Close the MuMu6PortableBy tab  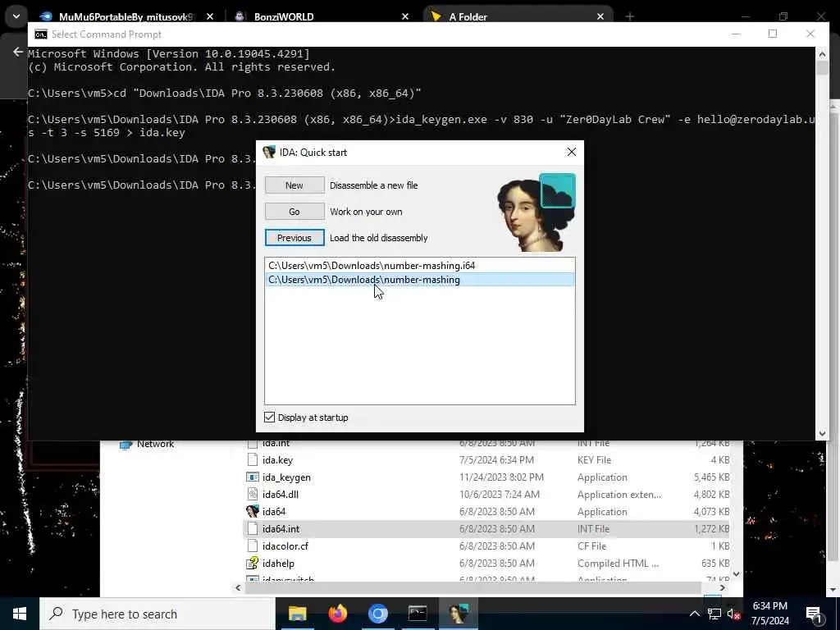click(x=210, y=16)
